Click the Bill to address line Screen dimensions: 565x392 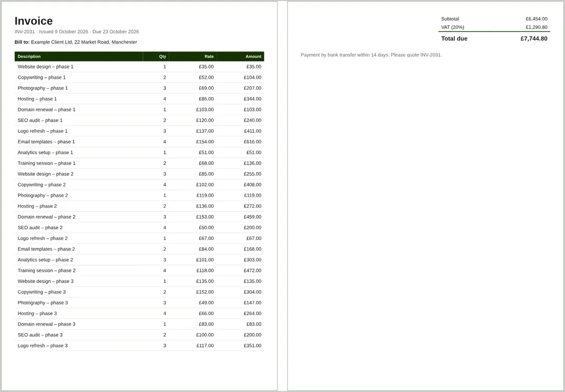(x=76, y=42)
